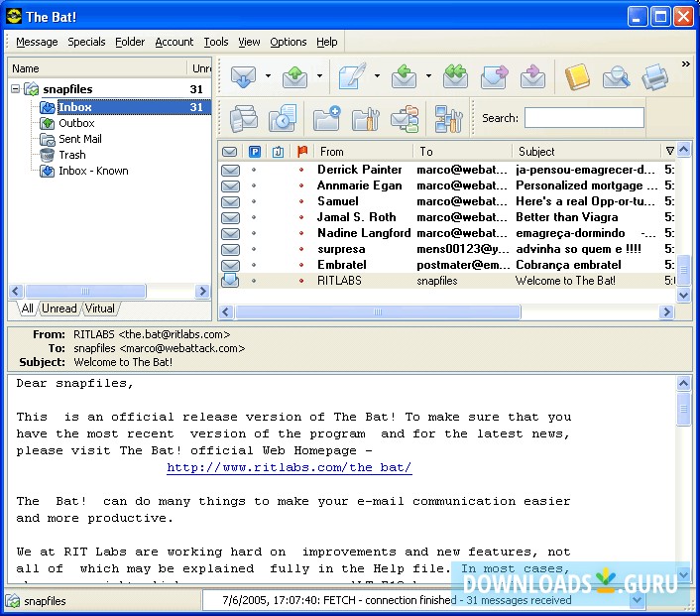Create a new message with the pen icon

[350, 76]
